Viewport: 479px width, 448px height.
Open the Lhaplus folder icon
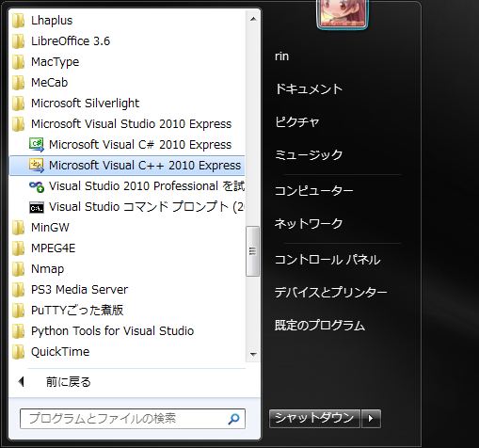[19, 21]
